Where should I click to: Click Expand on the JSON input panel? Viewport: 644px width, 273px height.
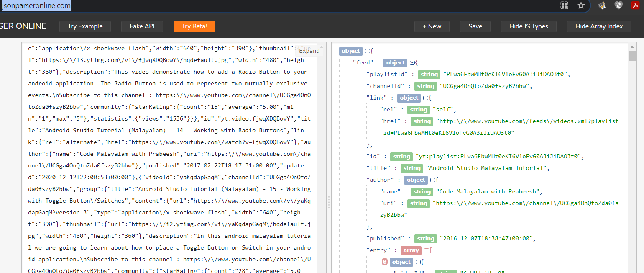pyautogui.click(x=309, y=51)
